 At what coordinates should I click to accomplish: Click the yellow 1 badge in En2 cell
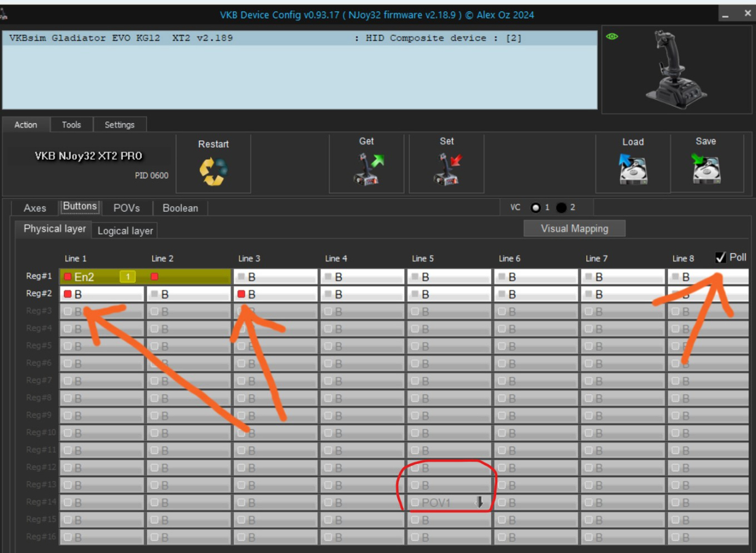(128, 277)
